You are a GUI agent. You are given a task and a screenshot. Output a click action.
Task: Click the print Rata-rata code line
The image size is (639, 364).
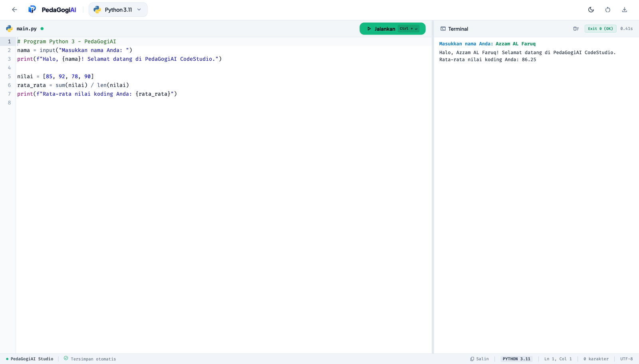97,94
